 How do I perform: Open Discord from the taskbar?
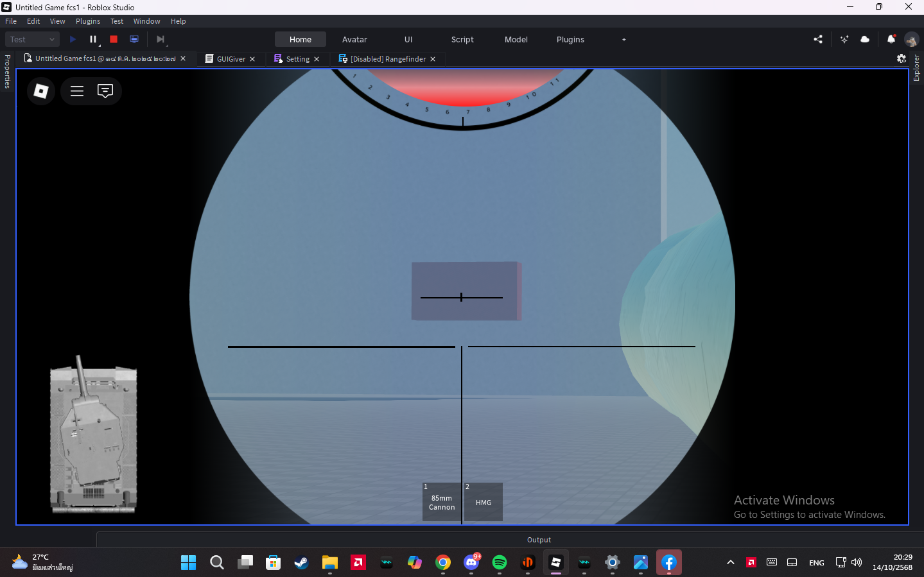click(x=471, y=563)
